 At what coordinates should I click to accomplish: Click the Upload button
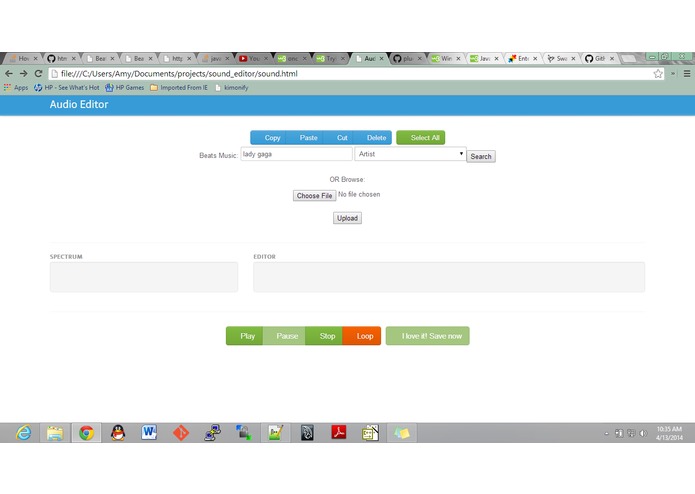pyautogui.click(x=347, y=218)
